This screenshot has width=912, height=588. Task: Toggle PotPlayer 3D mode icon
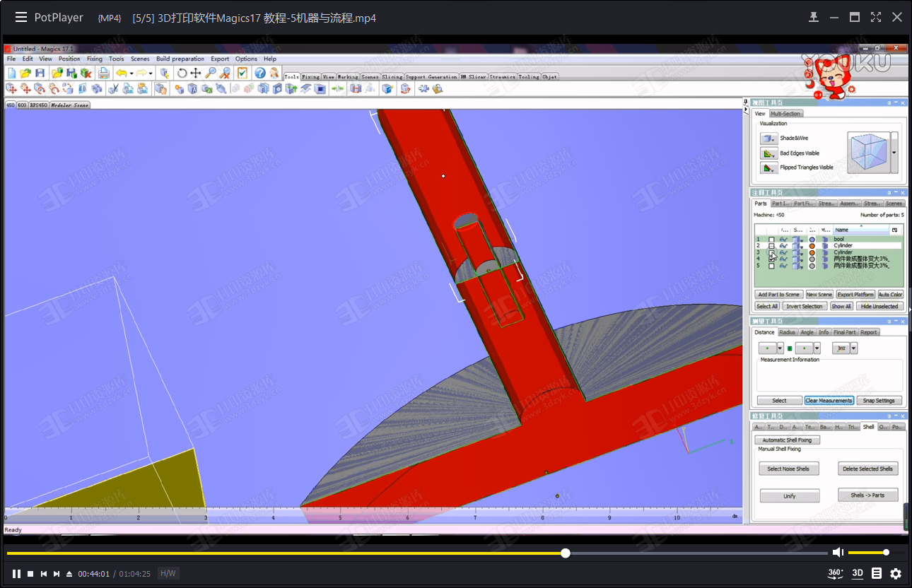(x=858, y=573)
